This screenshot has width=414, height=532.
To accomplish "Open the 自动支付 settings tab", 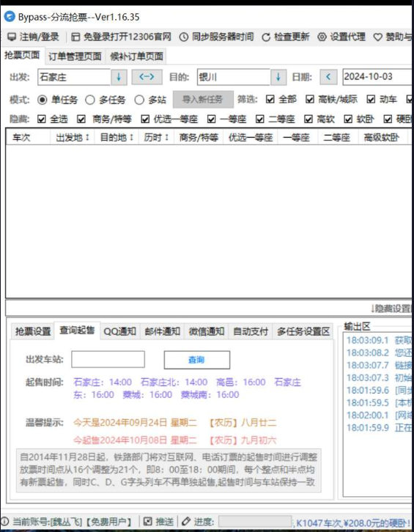I will point(251,331).
